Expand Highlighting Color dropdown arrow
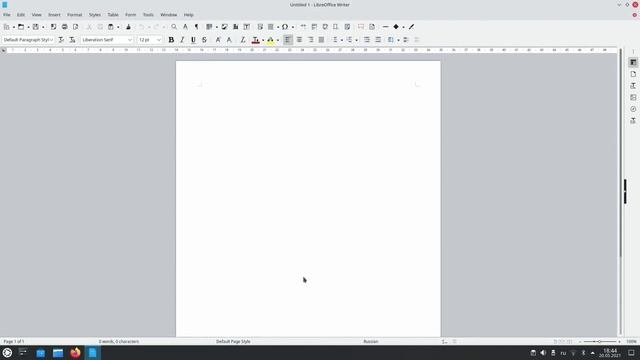The width and height of the screenshot is (640, 360). [x=278, y=40]
